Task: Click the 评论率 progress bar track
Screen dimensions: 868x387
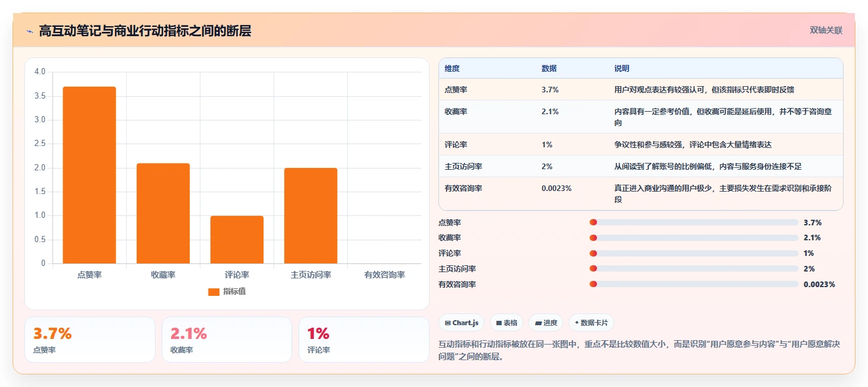Action: point(694,253)
